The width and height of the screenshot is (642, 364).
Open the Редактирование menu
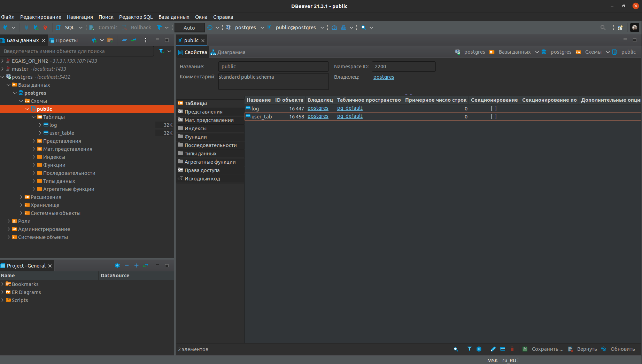(41, 17)
